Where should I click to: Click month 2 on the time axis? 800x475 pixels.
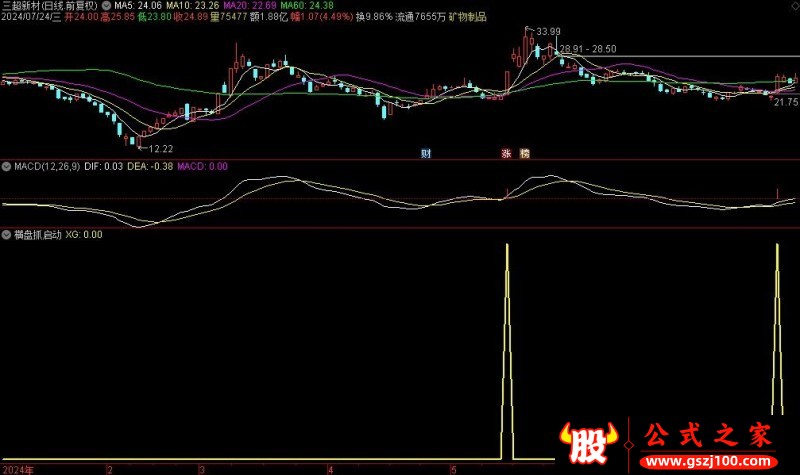110,470
